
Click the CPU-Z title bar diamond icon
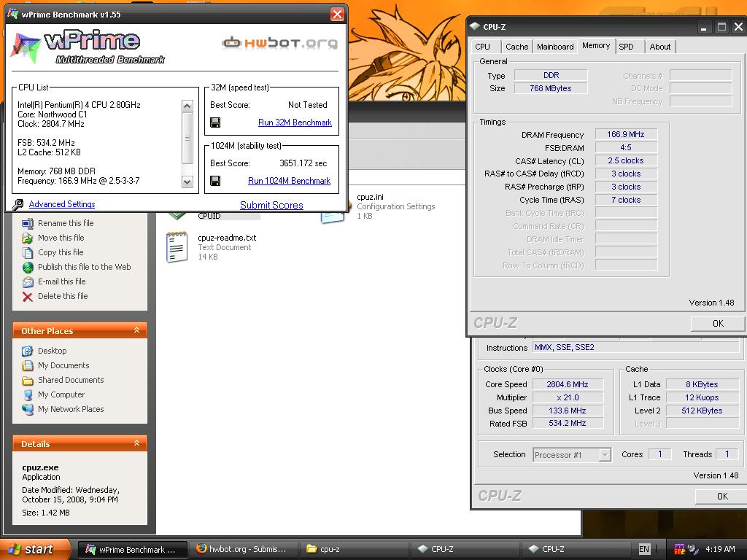click(474, 27)
